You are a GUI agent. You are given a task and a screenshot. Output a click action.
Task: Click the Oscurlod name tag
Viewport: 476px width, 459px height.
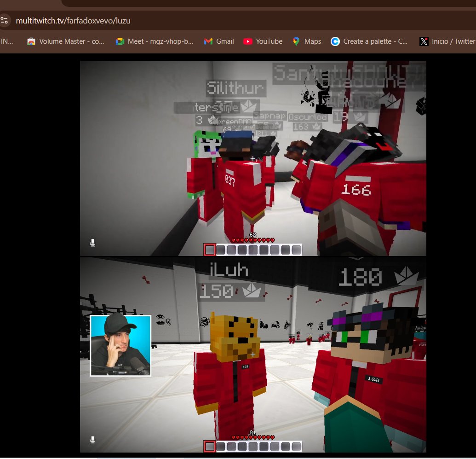click(x=308, y=117)
